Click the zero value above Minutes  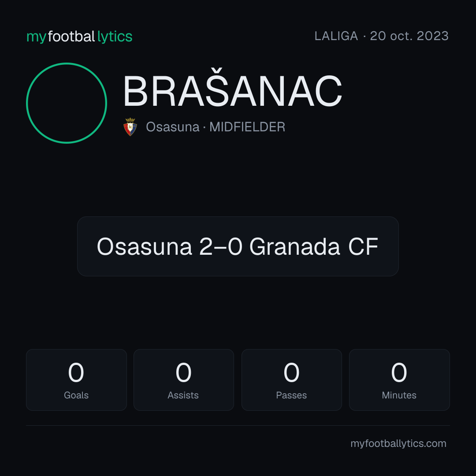click(399, 372)
